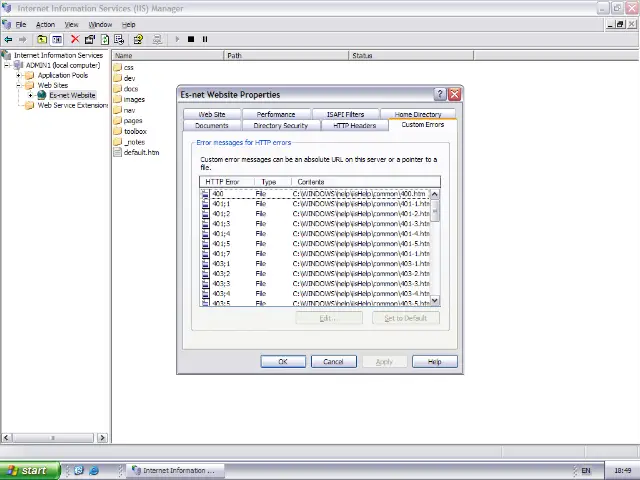Click the dialog's Help button

435,362
